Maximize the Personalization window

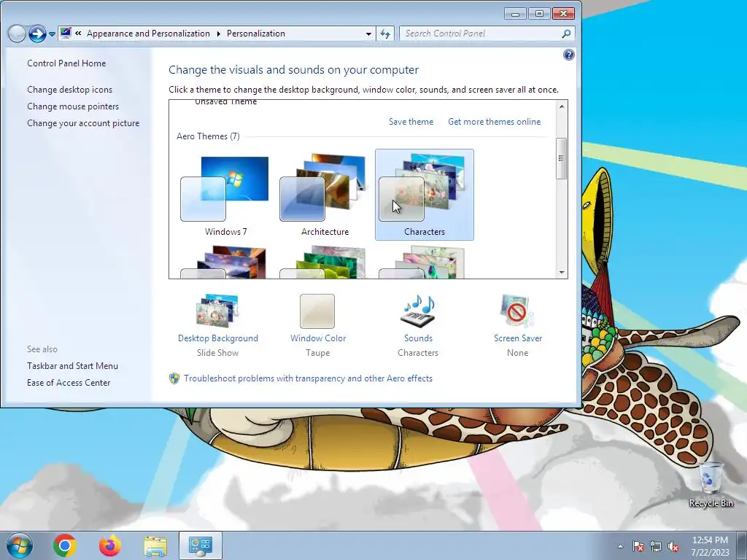click(539, 14)
